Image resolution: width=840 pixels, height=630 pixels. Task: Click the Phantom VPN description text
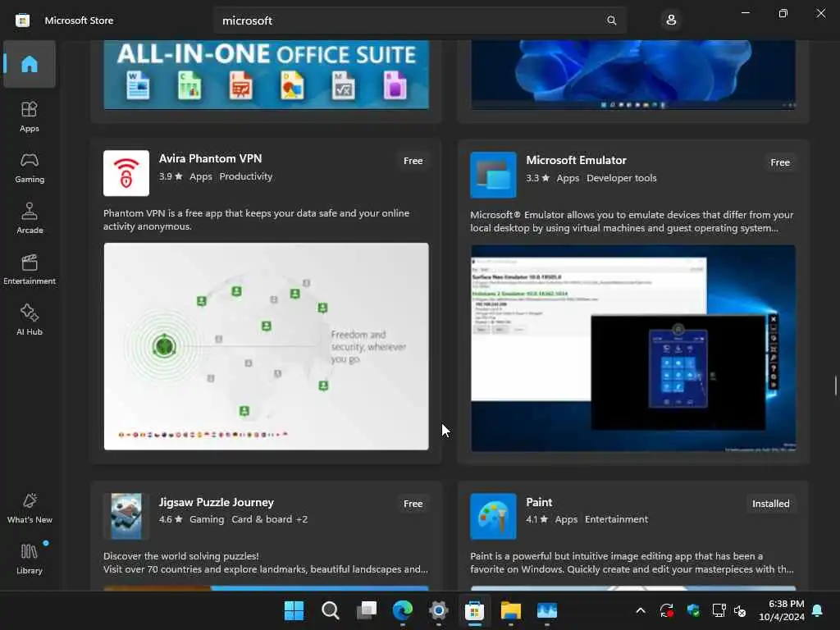[x=256, y=220]
